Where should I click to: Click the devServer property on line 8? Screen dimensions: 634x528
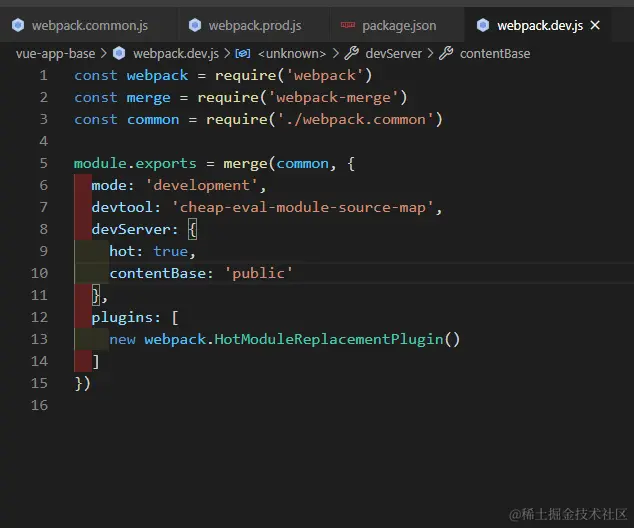tap(131, 229)
